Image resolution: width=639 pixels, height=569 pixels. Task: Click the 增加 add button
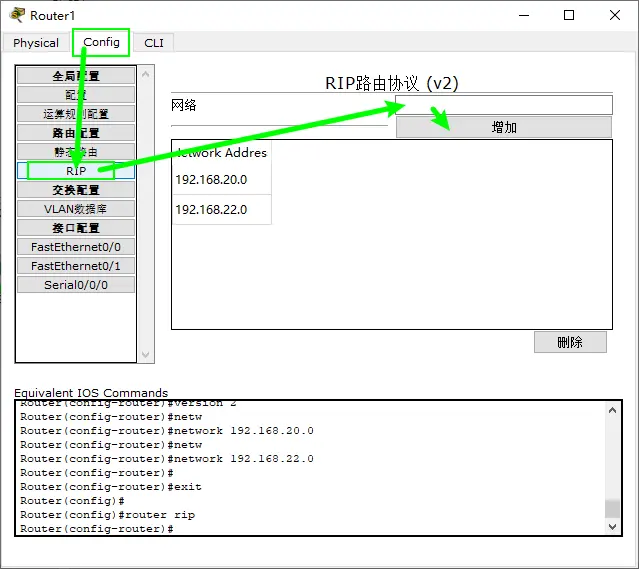[x=504, y=127]
